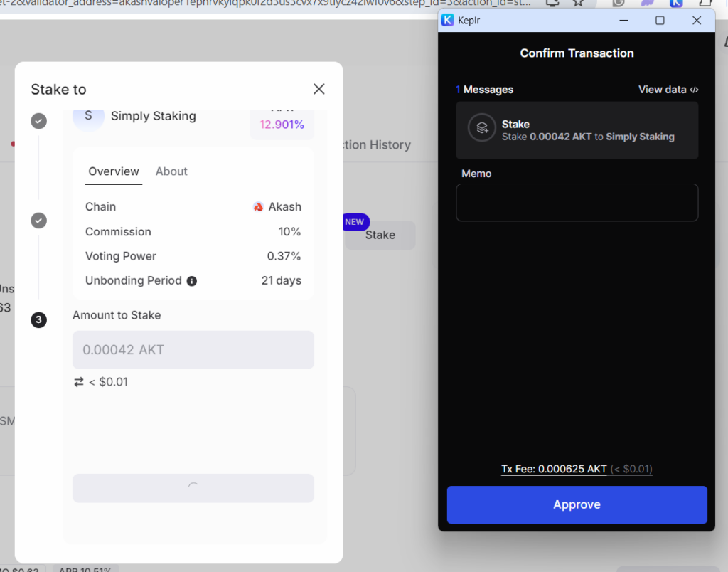Click the currency swap arrows icon
This screenshot has height=572, width=728.
click(x=79, y=382)
